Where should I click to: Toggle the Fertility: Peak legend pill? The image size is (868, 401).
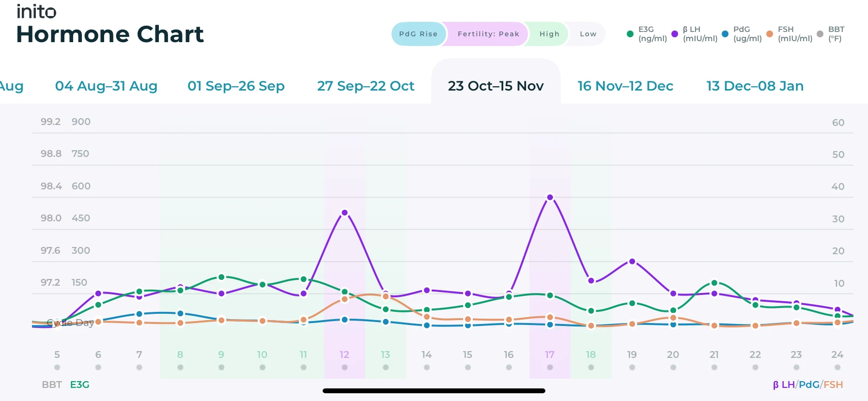click(x=488, y=34)
